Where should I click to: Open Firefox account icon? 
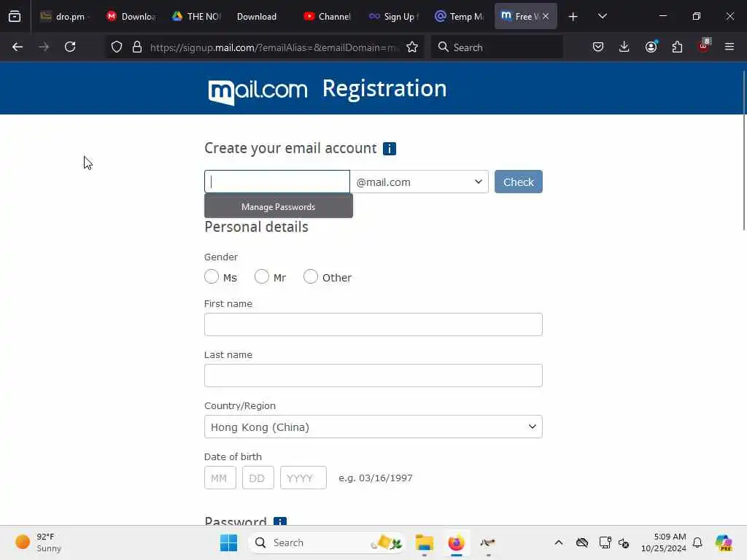pyautogui.click(x=651, y=47)
